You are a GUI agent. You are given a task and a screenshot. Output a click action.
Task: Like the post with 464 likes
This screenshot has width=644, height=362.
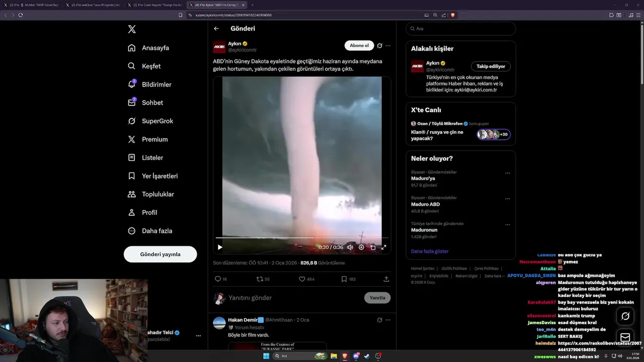[x=307, y=279]
